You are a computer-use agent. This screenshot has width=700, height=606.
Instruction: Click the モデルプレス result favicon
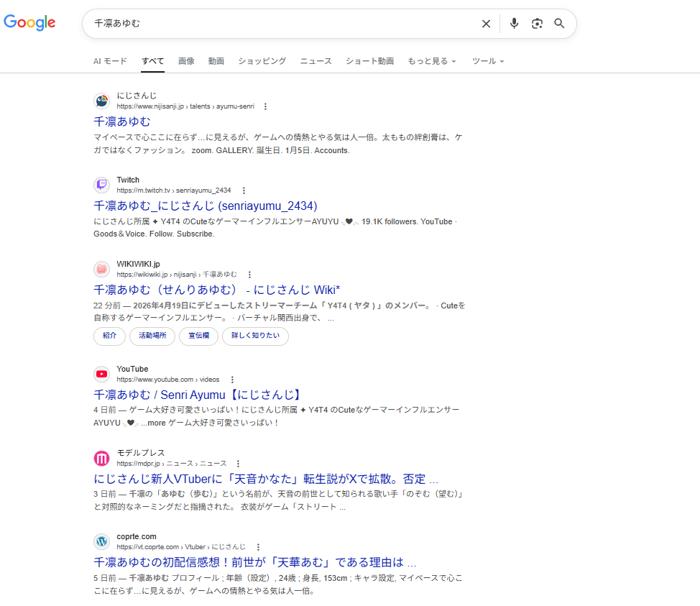click(101, 459)
